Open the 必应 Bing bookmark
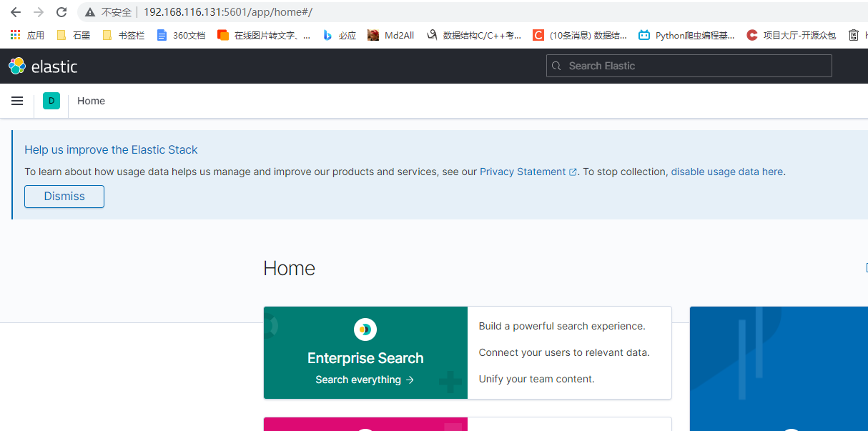The width and height of the screenshot is (868, 431). (x=339, y=35)
